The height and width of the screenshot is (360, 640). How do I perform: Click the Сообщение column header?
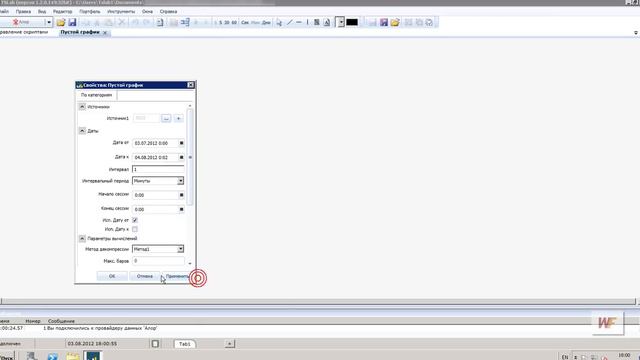click(x=61, y=321)
